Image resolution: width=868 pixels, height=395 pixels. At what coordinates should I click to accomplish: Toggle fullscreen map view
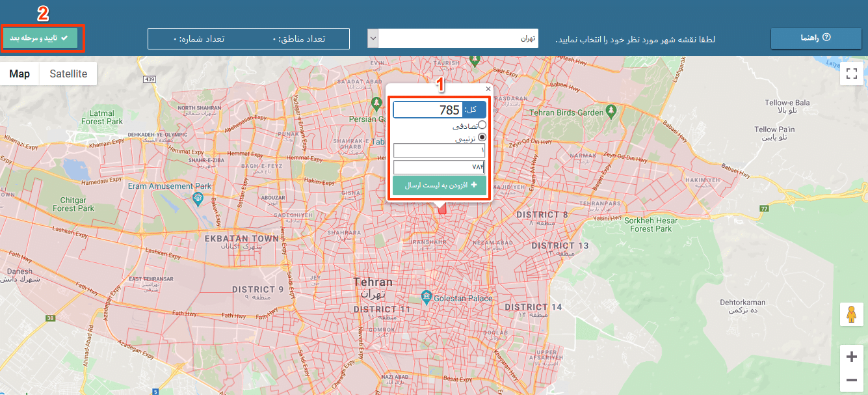coord(852,74)
